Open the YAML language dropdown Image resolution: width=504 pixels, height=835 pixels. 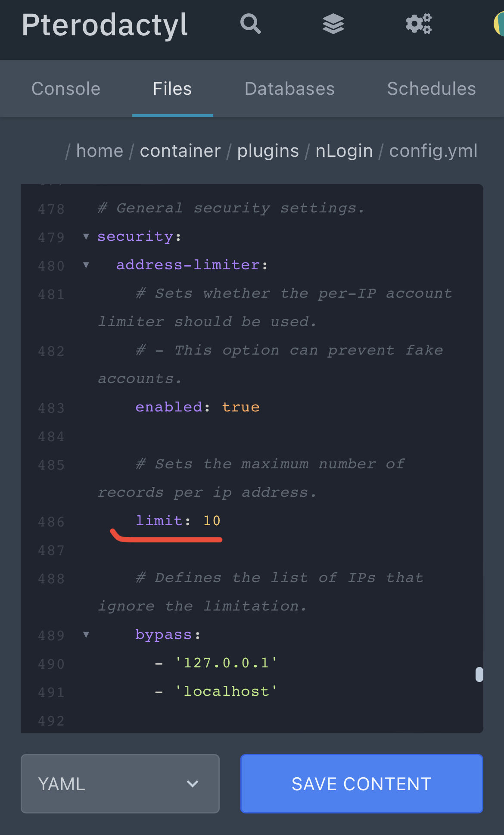click(x=120, y=784)
